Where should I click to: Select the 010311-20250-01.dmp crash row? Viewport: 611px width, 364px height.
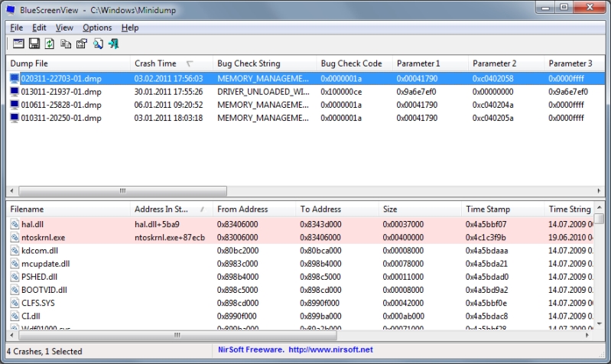click(x=306, y=118)
